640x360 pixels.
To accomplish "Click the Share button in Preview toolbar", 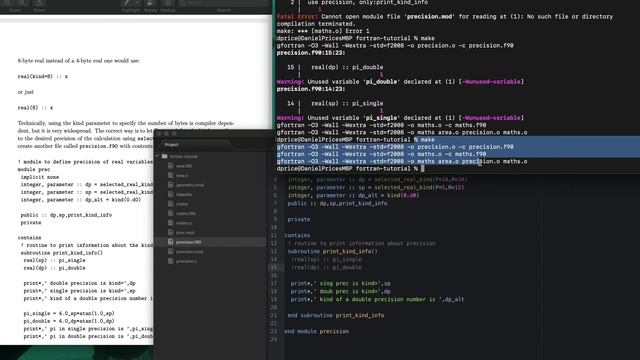I will click(x=40, y=6).
